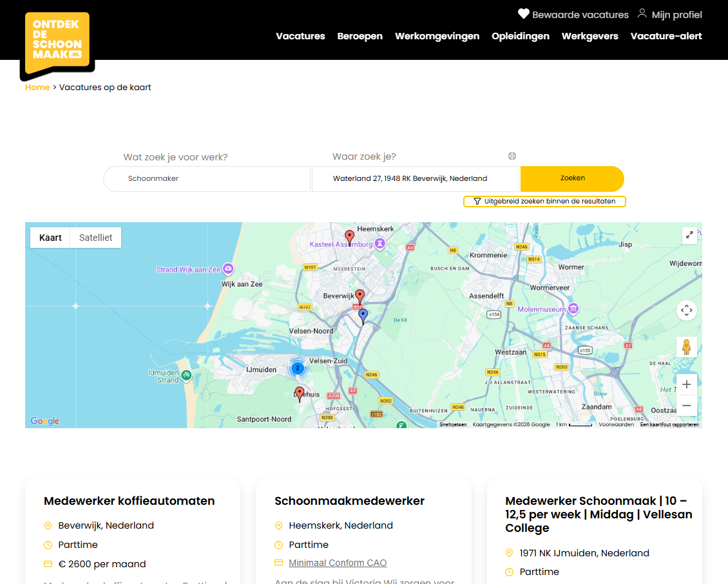728x584 pixels.
Task: Report a map error via Een kaartfout rapporteren
Action: click(670, 424)
